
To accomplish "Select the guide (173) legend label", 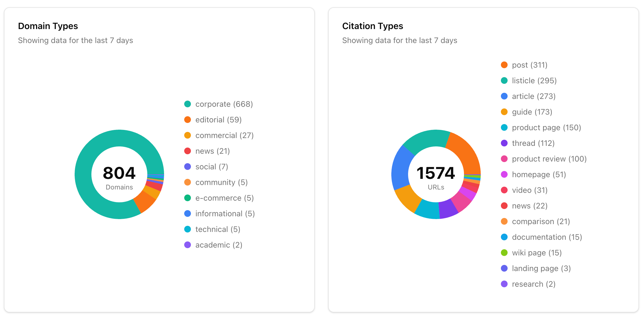I will (532, 112).
